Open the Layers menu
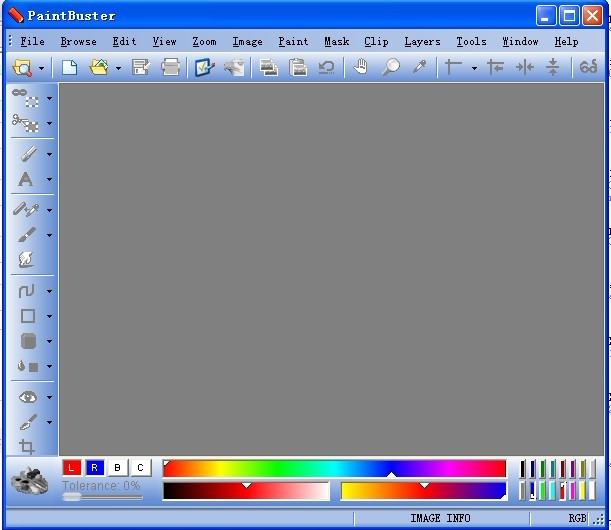Screen dimensions: 611x530 (x=422, y=41)
